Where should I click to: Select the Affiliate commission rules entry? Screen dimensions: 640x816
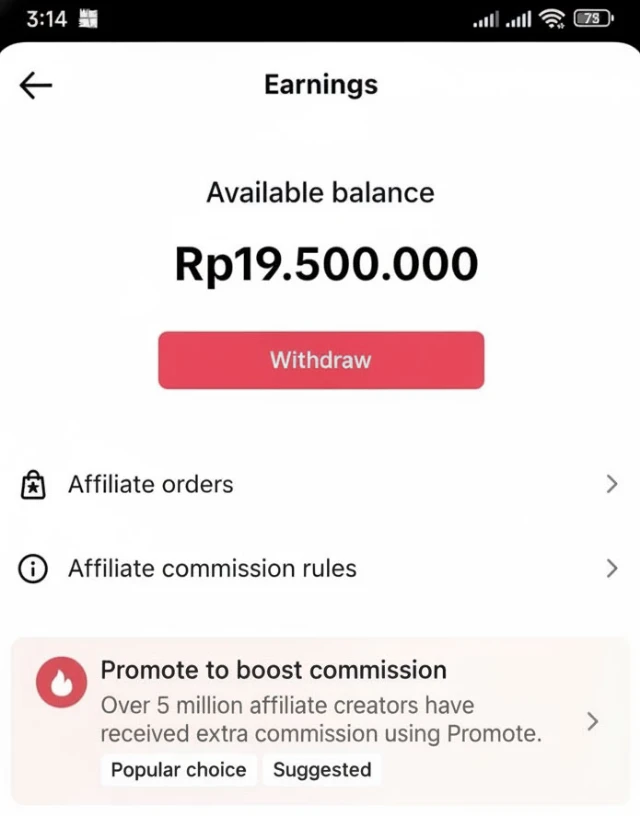point(212,569)
